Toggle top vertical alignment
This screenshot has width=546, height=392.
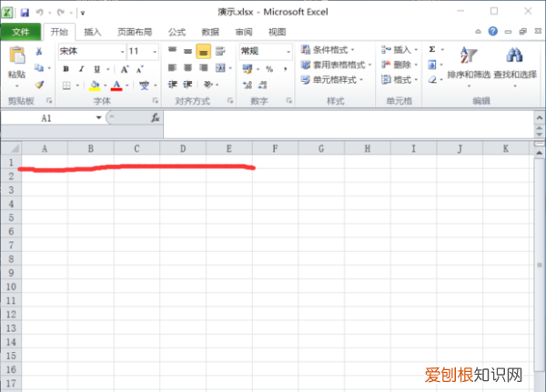pos(173,51)
